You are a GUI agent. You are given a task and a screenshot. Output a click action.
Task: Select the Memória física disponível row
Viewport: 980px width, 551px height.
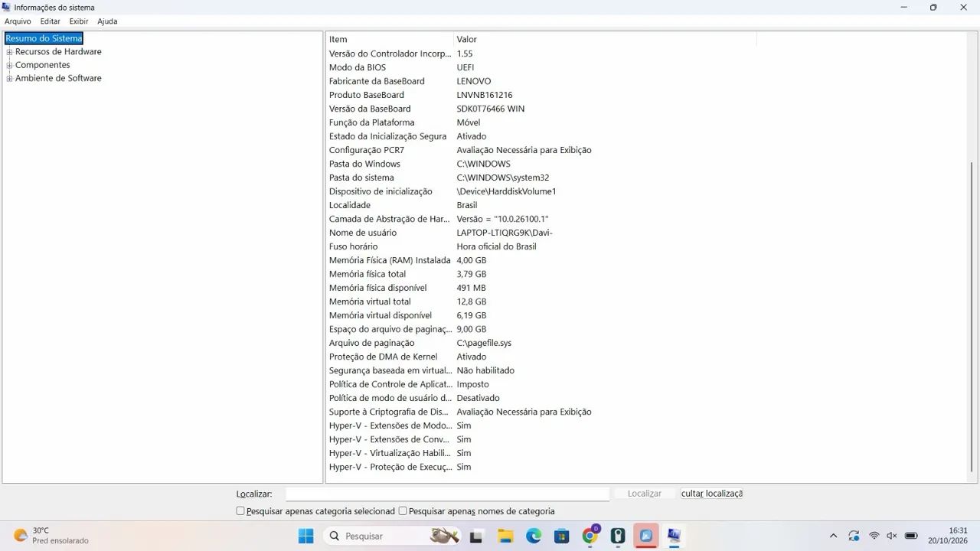point(542,288)
